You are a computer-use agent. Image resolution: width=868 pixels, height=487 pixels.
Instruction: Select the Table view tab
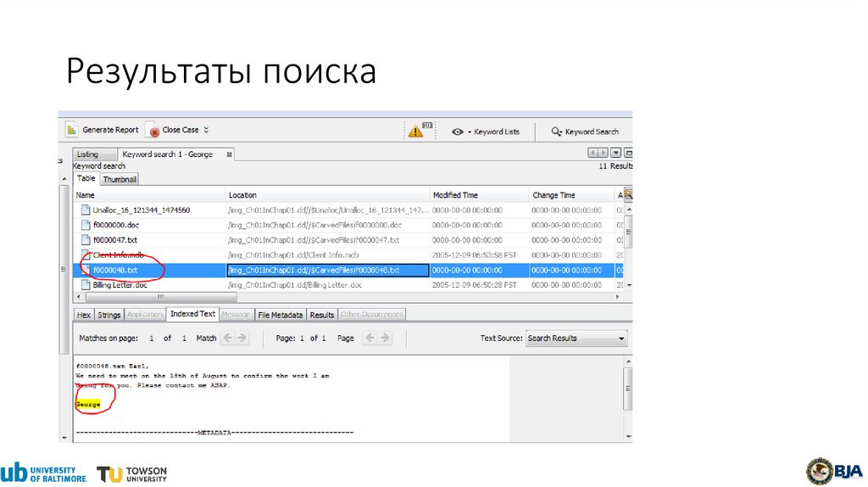[x=86, y=178]
